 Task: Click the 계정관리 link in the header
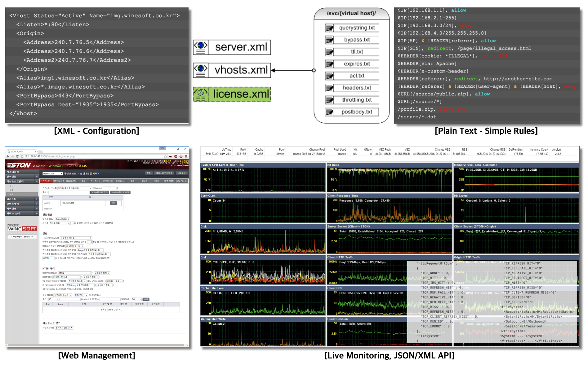tap(167, 161)
